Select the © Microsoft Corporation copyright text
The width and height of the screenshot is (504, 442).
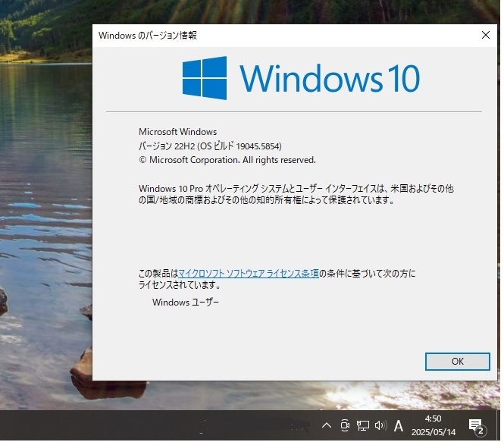pyautogui.click(x=227, y=160)
